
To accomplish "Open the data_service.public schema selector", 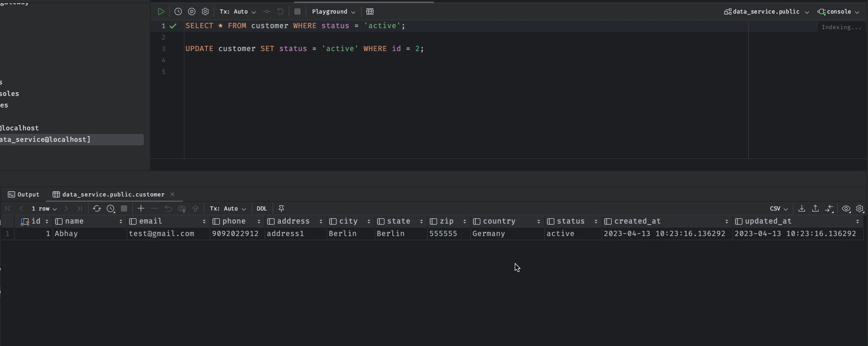I will pyautogui.click(x=766, y=11).
